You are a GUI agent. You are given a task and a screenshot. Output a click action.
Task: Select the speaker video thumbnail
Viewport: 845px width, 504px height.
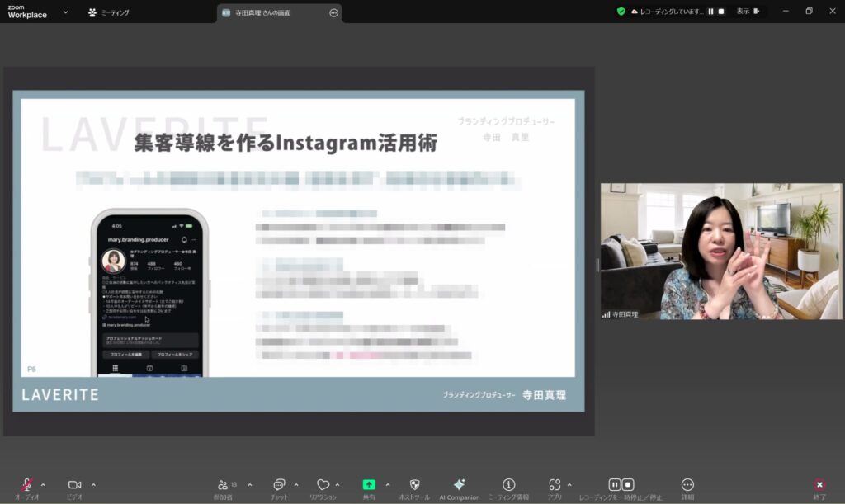pyautogui.click(x=721, y=251)
